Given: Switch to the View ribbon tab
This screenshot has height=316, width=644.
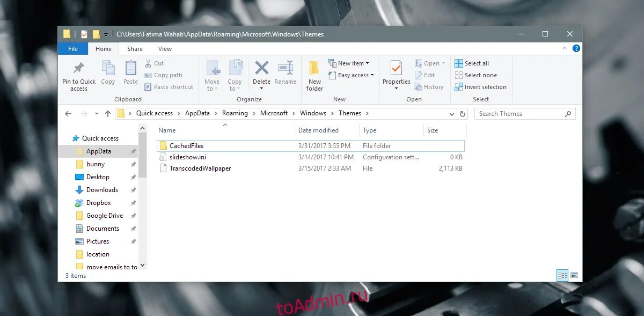Looking at the screenshot, I should (x=165, y=49).
